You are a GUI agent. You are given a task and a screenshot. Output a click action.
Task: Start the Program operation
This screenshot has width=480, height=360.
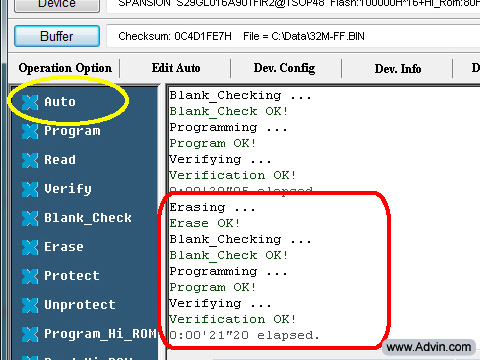72,131
